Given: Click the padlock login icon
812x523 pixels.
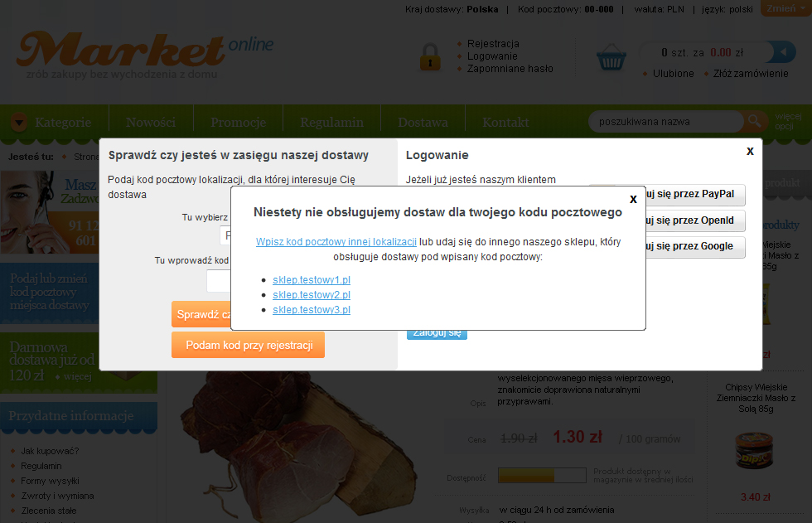Looking at the screenshot, I should click(430, 57).
